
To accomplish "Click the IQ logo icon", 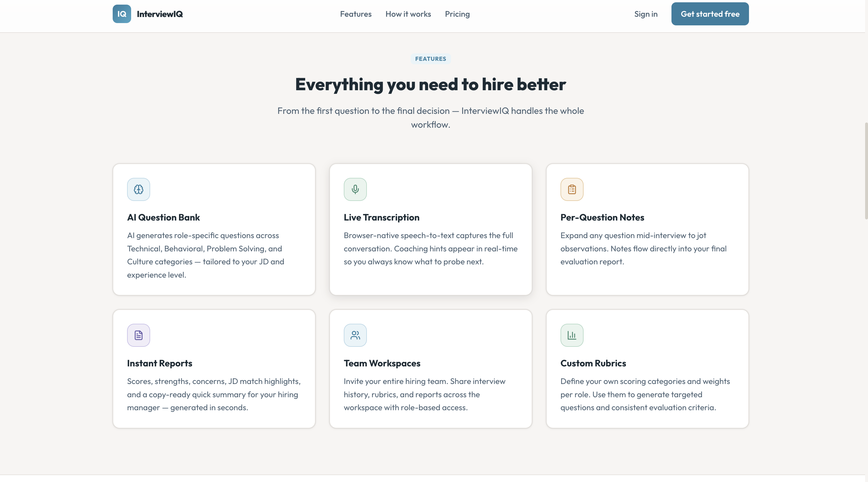I will click(x=122, y=14).
